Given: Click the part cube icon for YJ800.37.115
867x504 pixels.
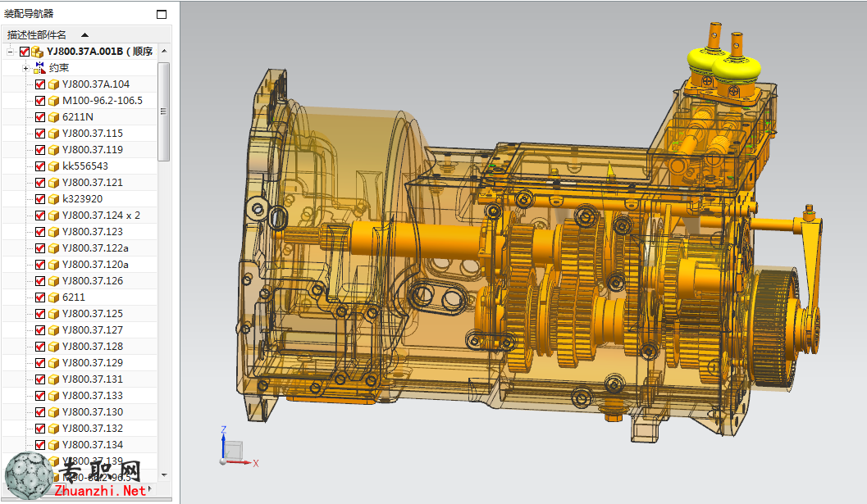Looking at the screenshot, I should [53, 134].
